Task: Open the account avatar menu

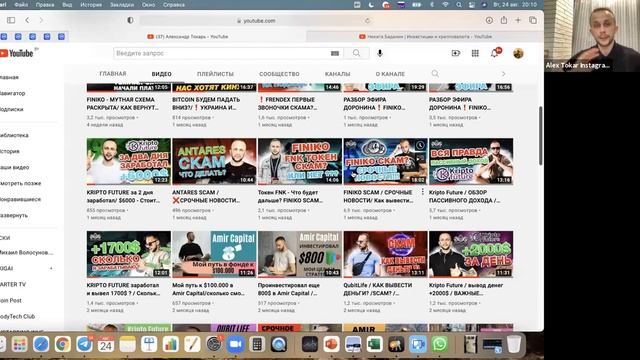Action: (x=518, y=53)
